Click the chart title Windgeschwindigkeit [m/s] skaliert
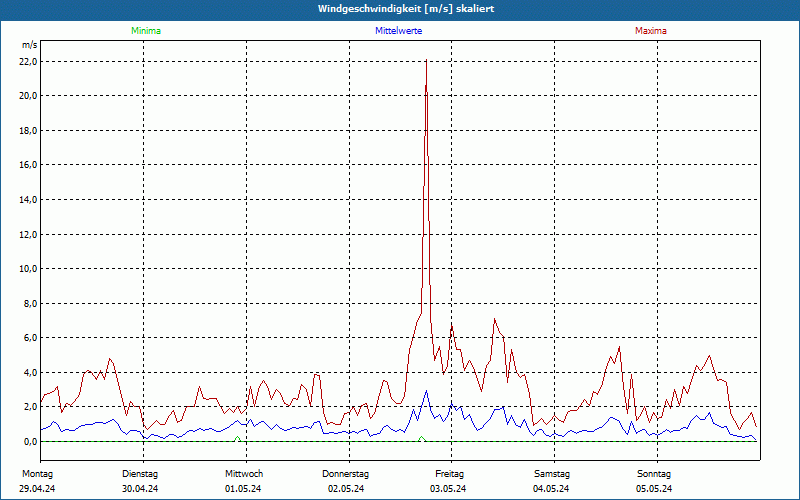This screenshot has height=500, width=800. point(406,9)
